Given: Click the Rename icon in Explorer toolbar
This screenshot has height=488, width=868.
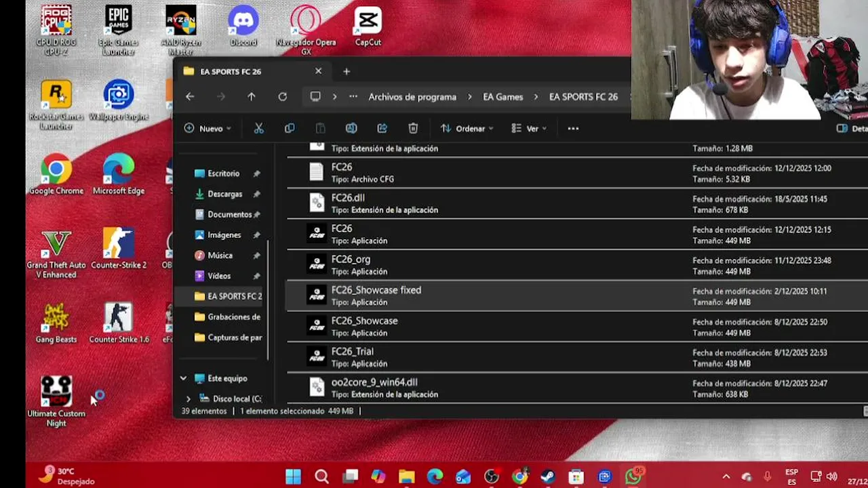Looking at the screenshot, I should coord(351,128).
